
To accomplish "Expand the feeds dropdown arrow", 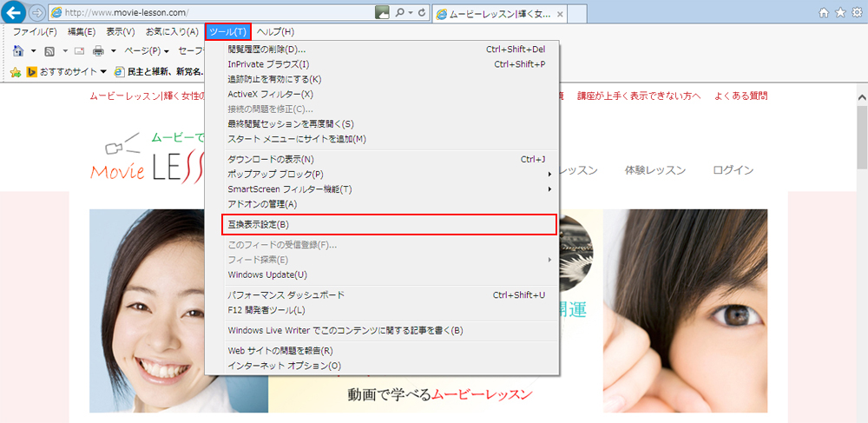I will coord(65,51).
